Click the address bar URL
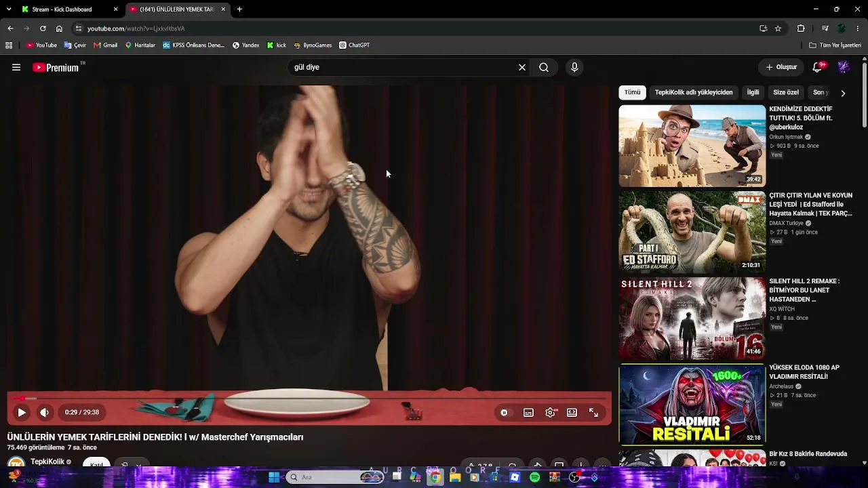The height and width of the screenshot is (488, 868). 136,28
